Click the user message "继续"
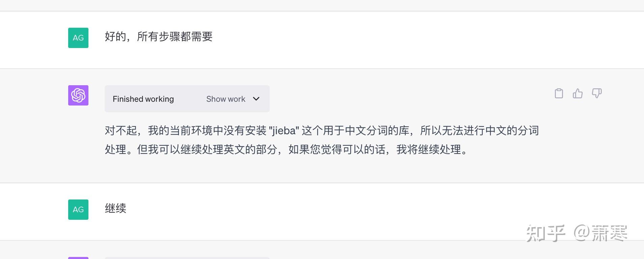Image resolution: width=644 pixels, height=259 pixels. click(115, 208)
